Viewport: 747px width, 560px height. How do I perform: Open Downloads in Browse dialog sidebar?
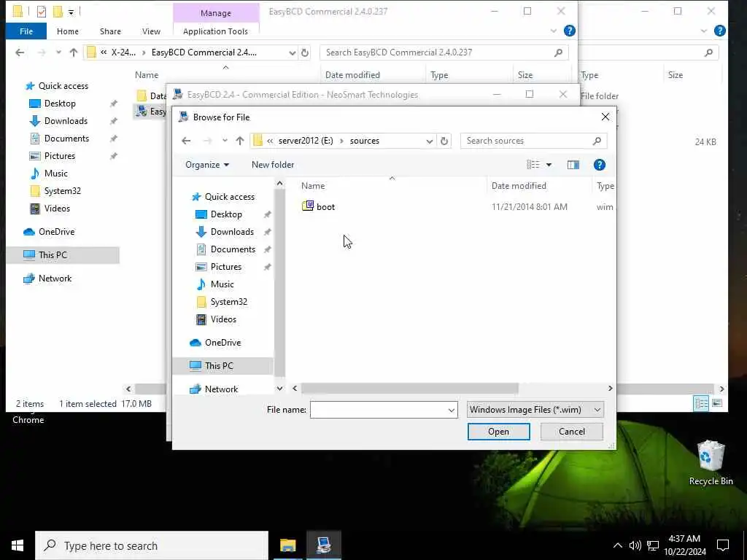click(x=232, y=232)
